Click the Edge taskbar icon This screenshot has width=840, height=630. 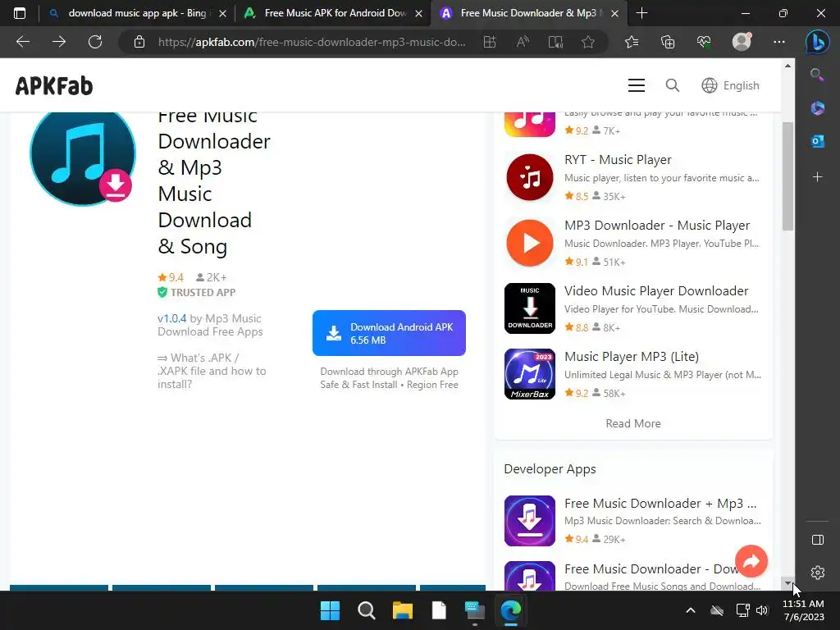tap(510, 610)
